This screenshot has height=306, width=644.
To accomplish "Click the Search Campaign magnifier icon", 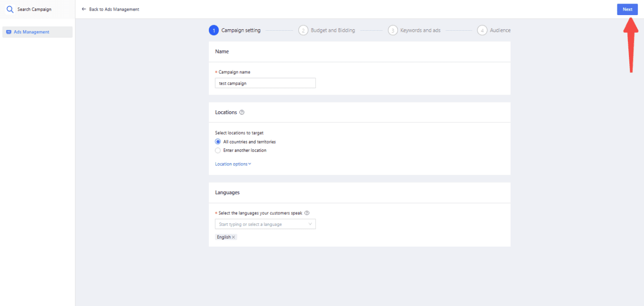I will (10, 9).
